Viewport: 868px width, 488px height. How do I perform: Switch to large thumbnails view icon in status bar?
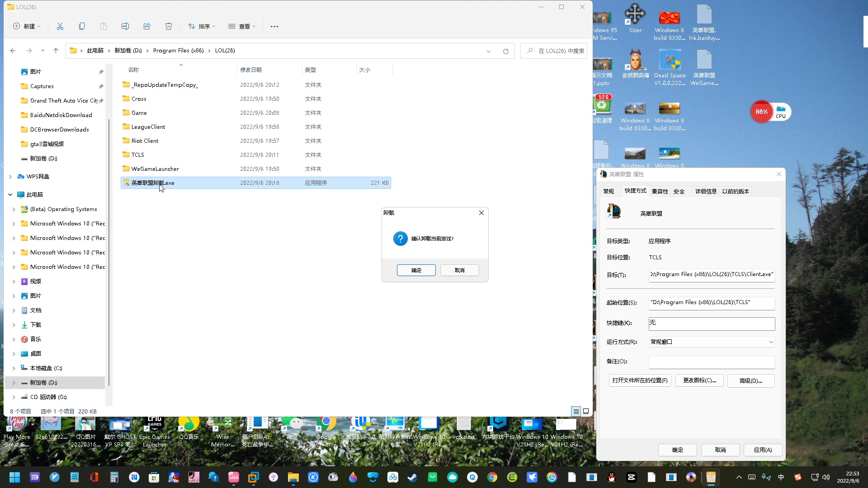[586, 411]
